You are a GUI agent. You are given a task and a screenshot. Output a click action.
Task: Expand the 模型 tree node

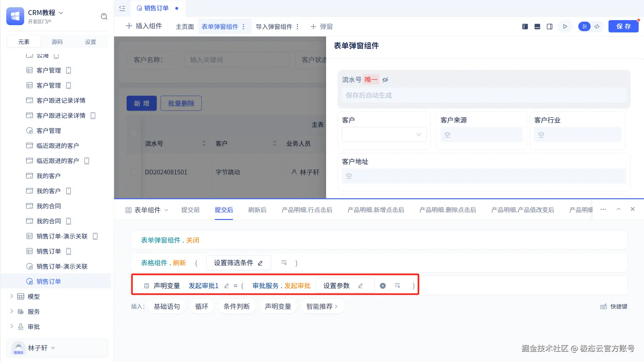12,296
